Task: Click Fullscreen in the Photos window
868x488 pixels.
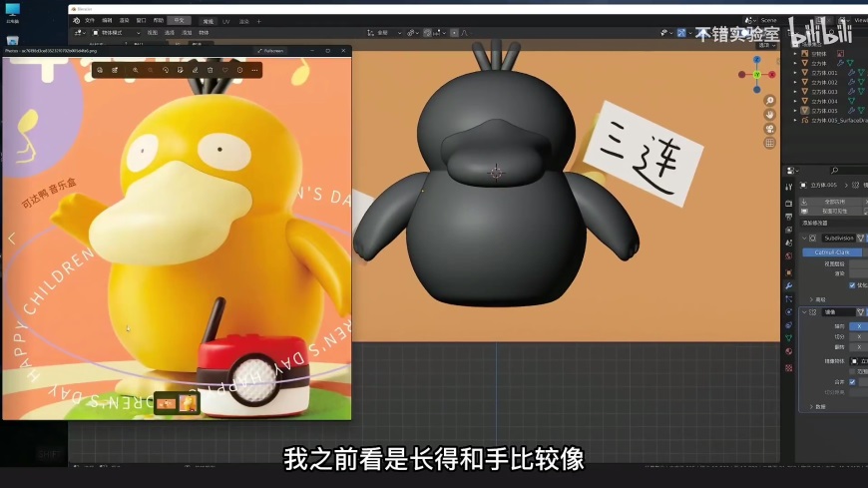Action: tap(270, 51)
